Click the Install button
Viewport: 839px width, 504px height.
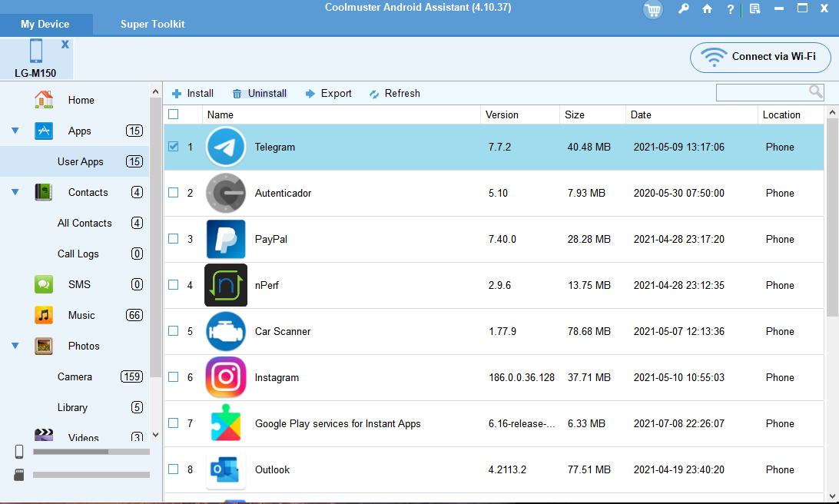point(193,93)
